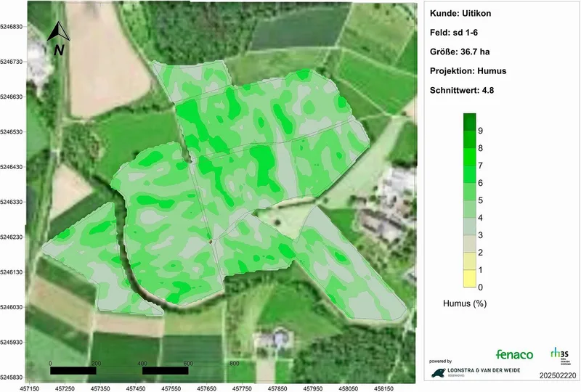Click the scale bar segment from 400 to 600

[166, 370]
